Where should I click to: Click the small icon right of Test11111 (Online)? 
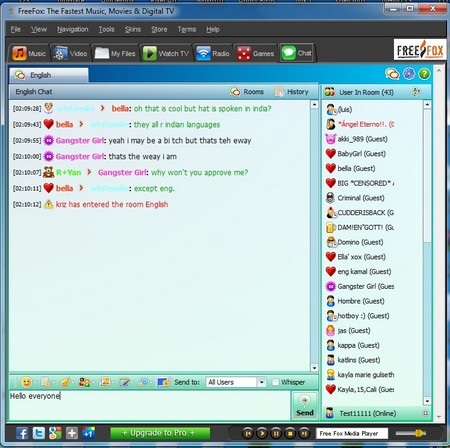tap(426, 413)
